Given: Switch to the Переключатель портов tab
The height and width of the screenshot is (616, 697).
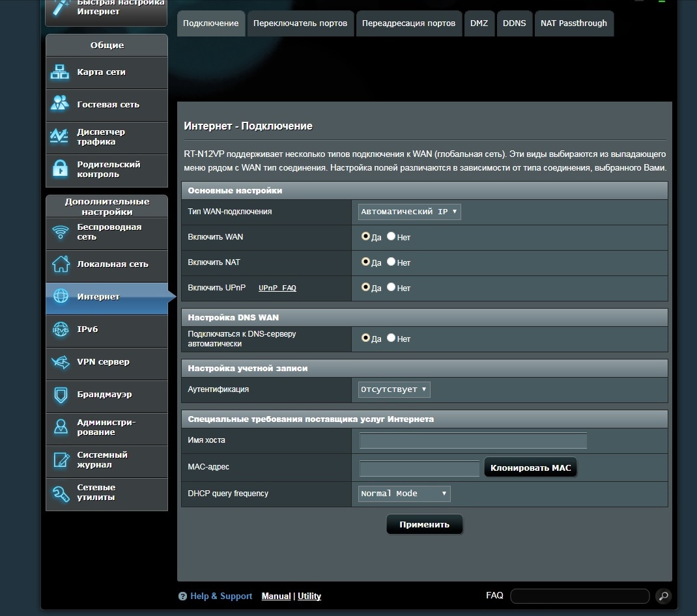Looking at the screenshot, I should click(300, 23).
